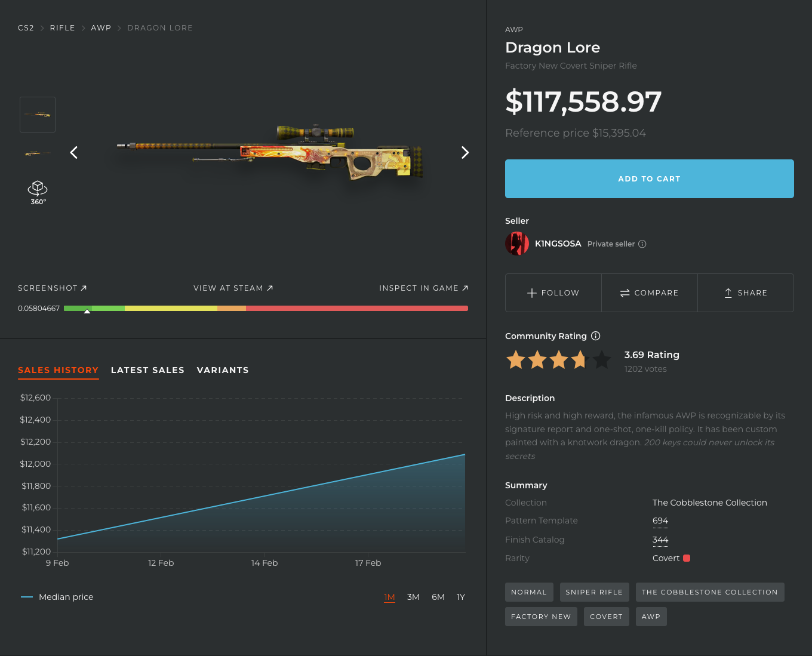Toggle Median price legend entry

(57, 597)
